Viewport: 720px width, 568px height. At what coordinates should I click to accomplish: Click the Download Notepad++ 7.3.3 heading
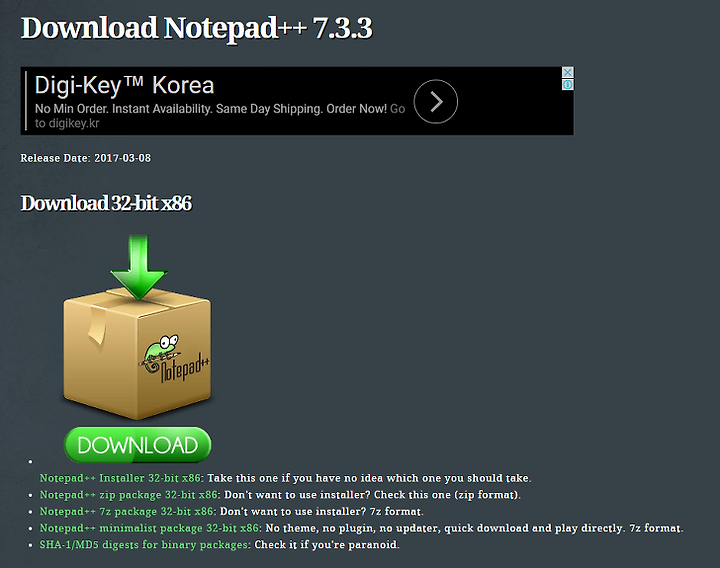197,28
